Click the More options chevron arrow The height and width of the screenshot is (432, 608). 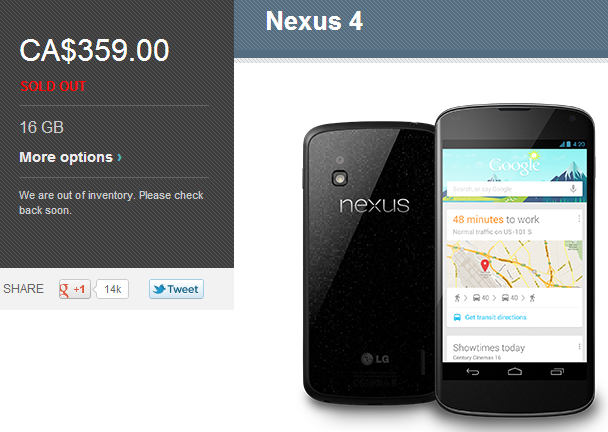click(x=119, y=157)
